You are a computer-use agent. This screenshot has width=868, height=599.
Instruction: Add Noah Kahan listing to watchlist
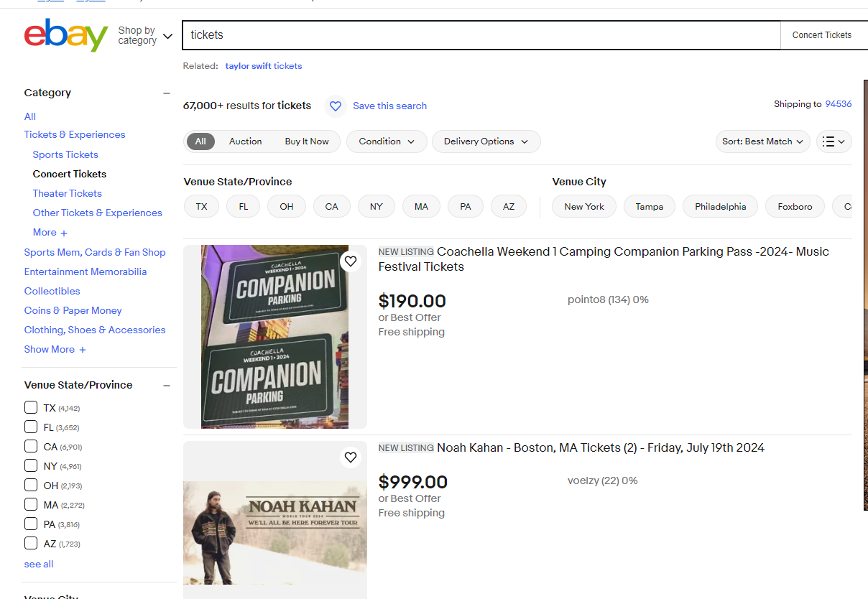[x=350, y=458]
